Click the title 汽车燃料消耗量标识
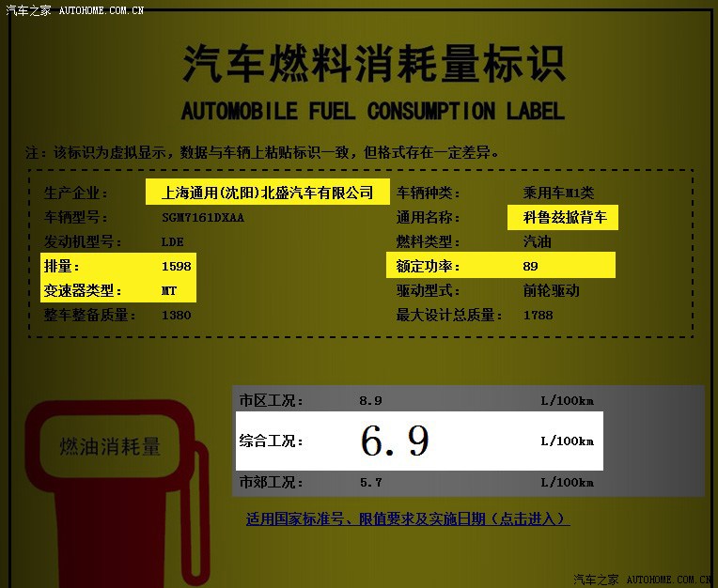 click(x=374, y=63)
